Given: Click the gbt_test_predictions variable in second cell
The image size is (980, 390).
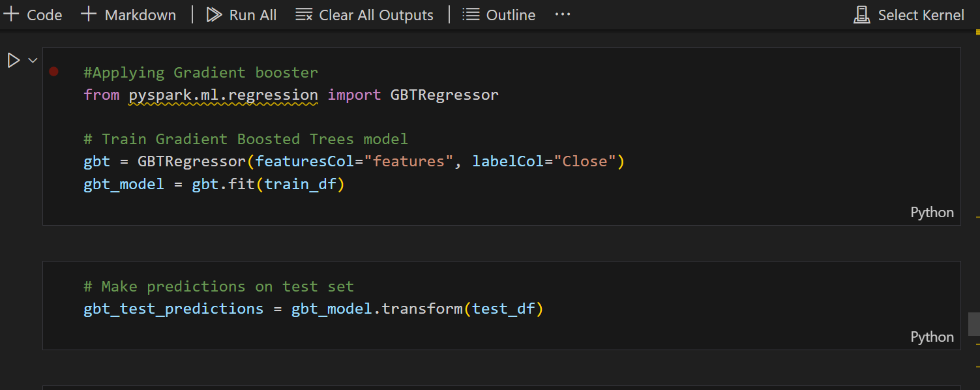Looking at the screenshot, I should pyautogui.click(x=173, y=308).
